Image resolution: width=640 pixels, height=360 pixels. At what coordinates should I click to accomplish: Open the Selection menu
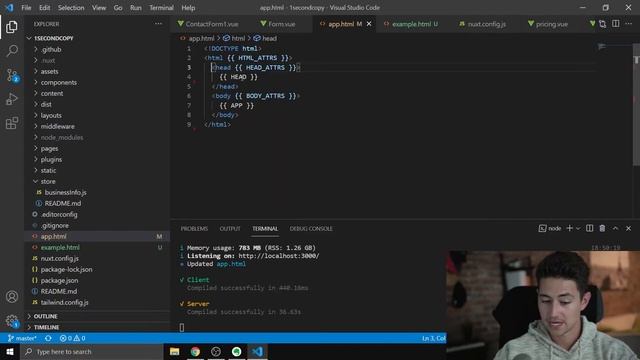[x=71, y=8]
